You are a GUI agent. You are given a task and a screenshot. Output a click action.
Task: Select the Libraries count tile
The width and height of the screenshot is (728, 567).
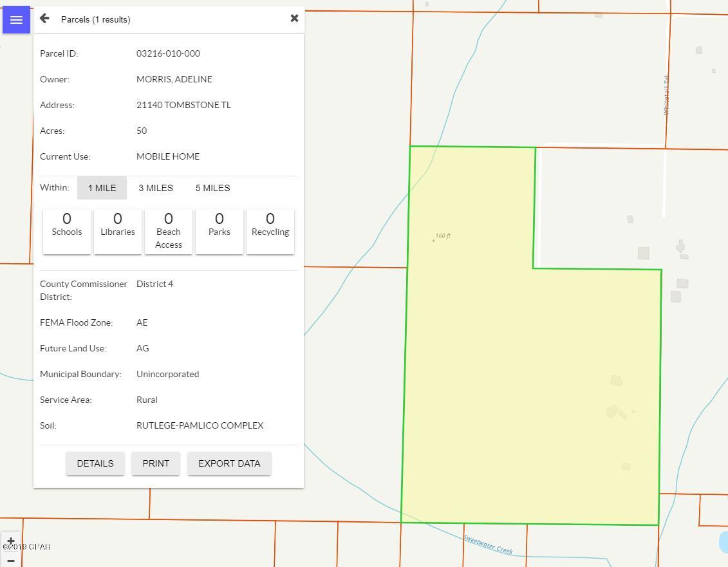click(117, 230)
